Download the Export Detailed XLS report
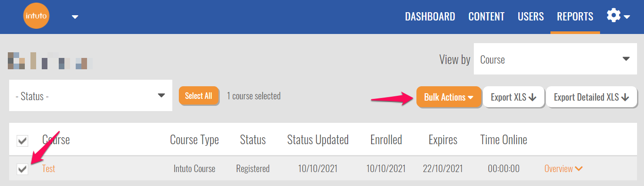 591,97
